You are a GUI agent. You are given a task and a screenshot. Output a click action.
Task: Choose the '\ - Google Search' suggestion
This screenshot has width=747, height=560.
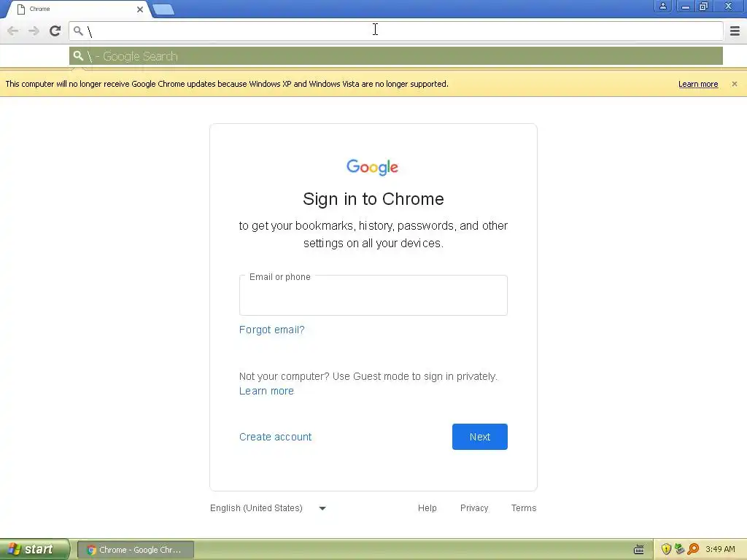[x=396, y=56]
